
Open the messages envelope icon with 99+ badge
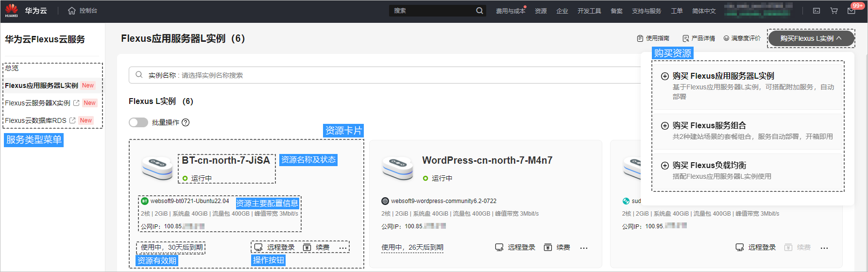pyautogui.click(x=851, y=11)
